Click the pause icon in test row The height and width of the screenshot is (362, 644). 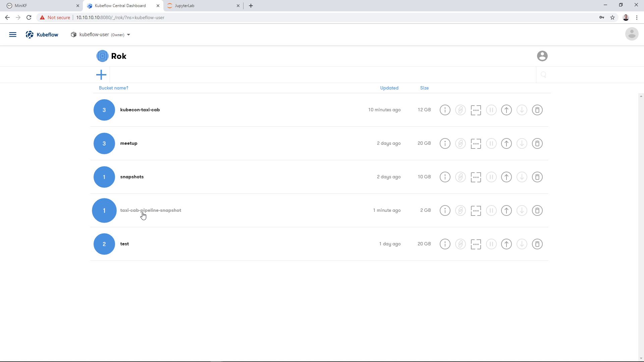coord(491,244)
